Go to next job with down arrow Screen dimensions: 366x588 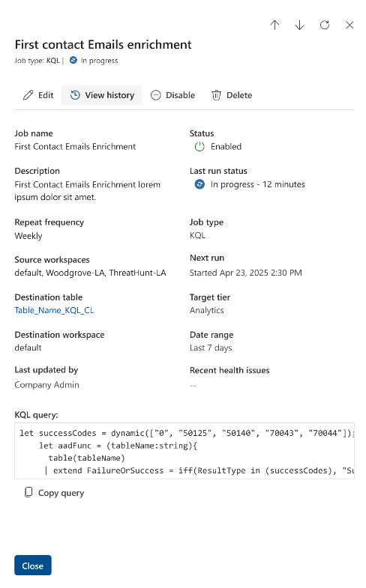[x=299, y=25]
